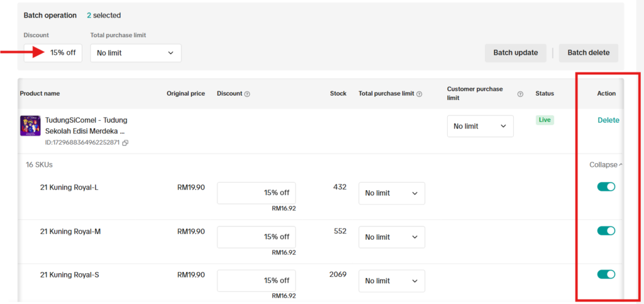The height and width of the screenshot is (304, 644).
Task: Open Customer purchase limit help icon
Action: [x=520, y=94]
